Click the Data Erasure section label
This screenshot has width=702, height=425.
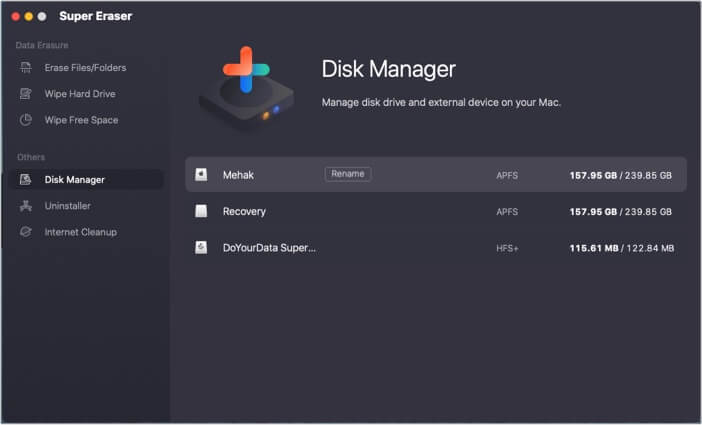42,45
